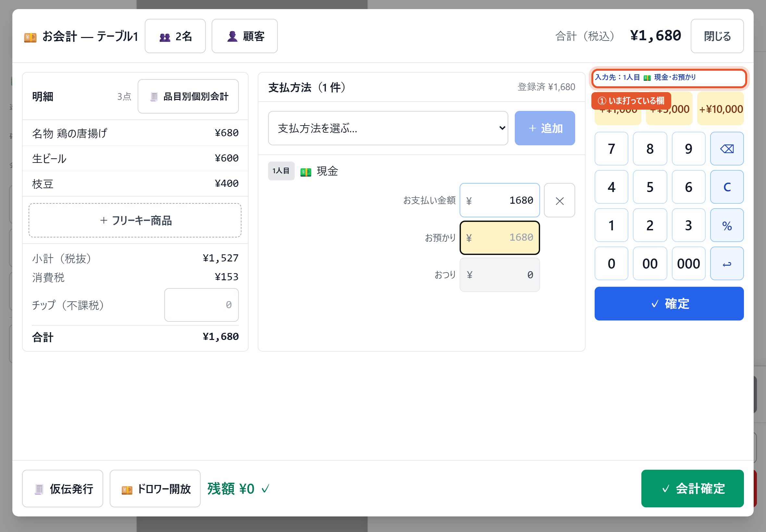
Task: Click the お支払い金額 input field
Action: (x=500, y=200)
